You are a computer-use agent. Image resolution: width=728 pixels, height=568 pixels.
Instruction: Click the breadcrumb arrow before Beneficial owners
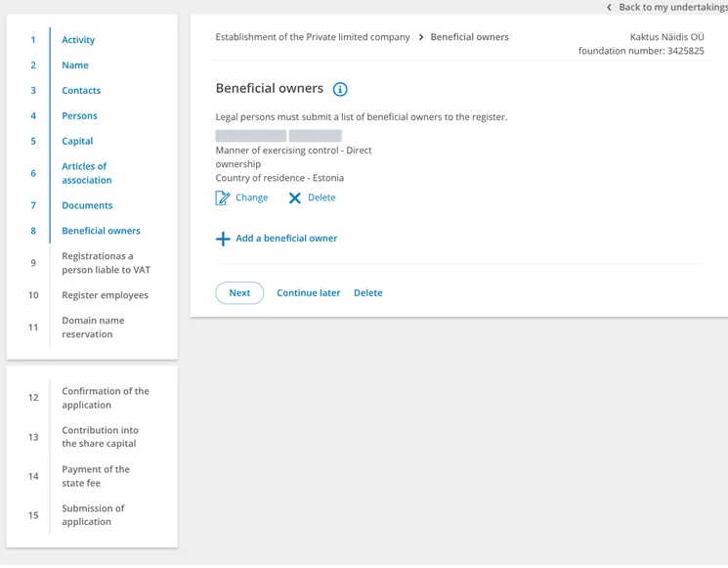[x=420, y=37]
